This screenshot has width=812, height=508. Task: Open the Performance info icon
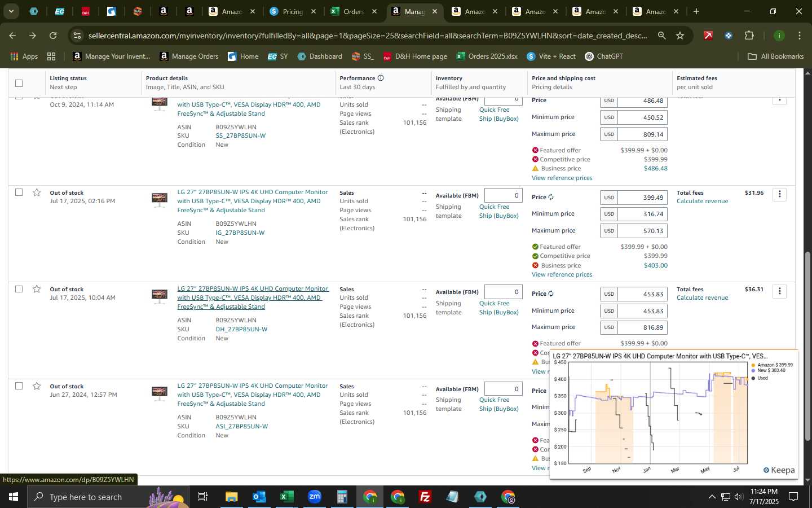[381, 78]
